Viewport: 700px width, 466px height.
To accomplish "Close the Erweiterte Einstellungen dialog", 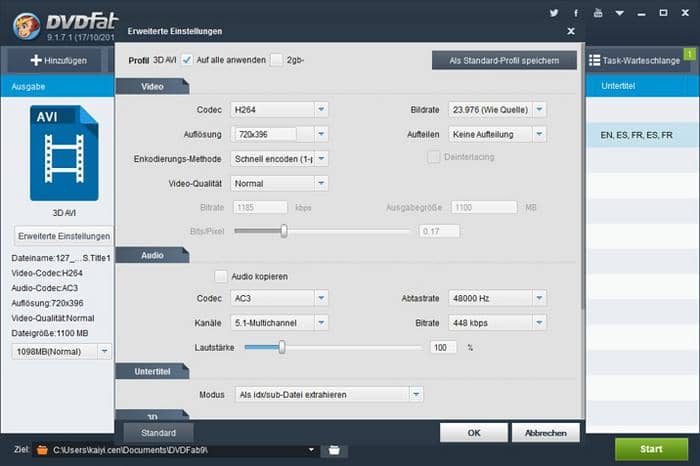I will (x=571, y=32).
